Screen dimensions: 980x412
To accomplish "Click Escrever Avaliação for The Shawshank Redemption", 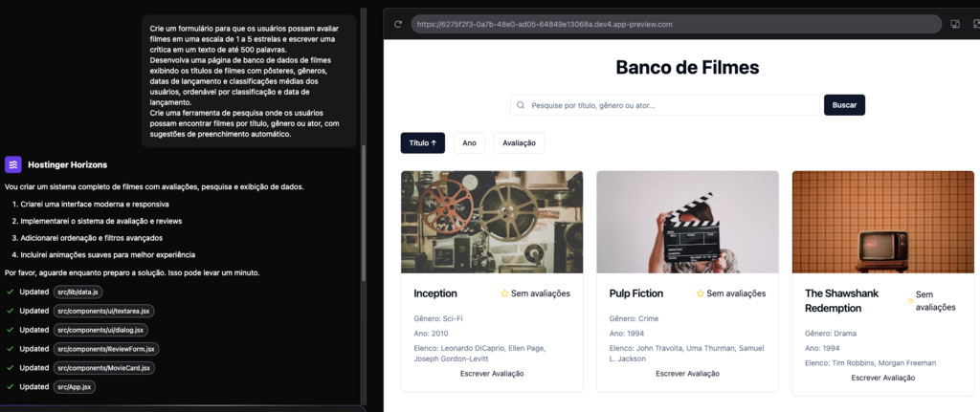I will tap(883, 378).
